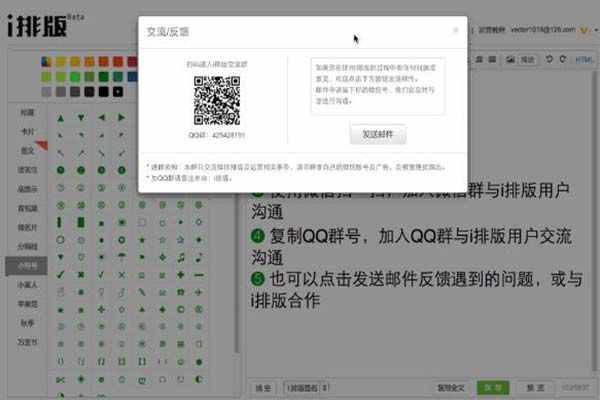Click the editor vertical scrollbar
Viewport: 600px width, 400px height.
(x=594, y=220)
